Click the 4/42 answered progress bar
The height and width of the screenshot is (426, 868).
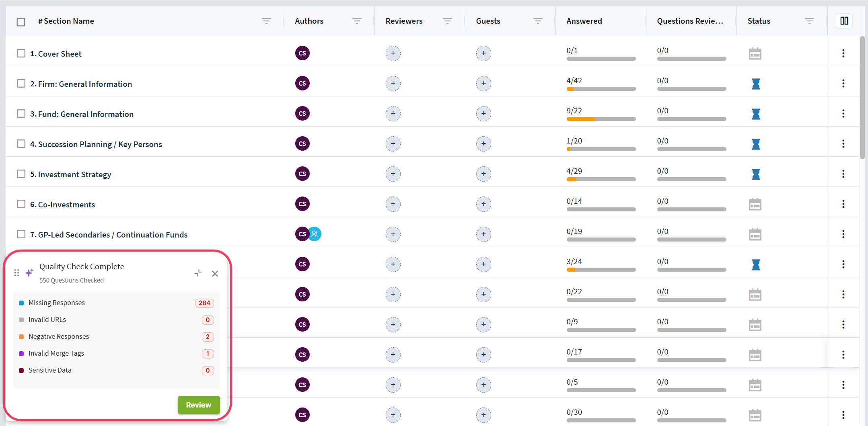click(x=601, y=89)
